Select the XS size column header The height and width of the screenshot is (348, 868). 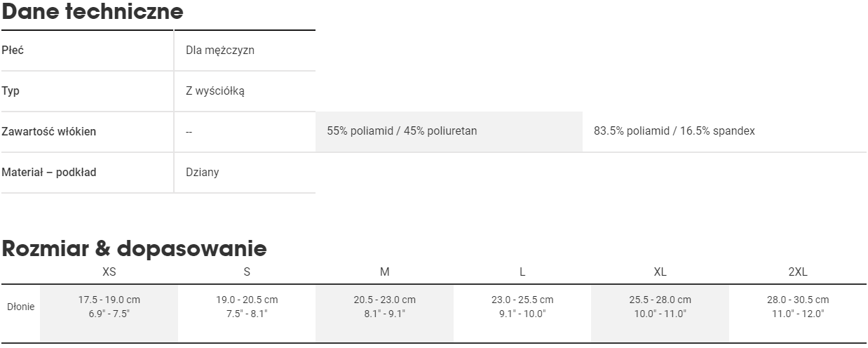pos(109,272)
